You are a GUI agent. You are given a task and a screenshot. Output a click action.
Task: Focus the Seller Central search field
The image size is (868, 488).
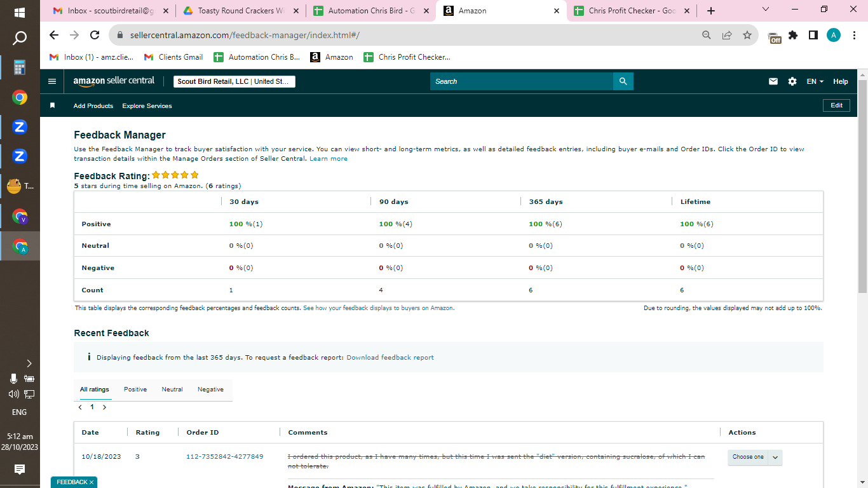click(x=522, y=81)
